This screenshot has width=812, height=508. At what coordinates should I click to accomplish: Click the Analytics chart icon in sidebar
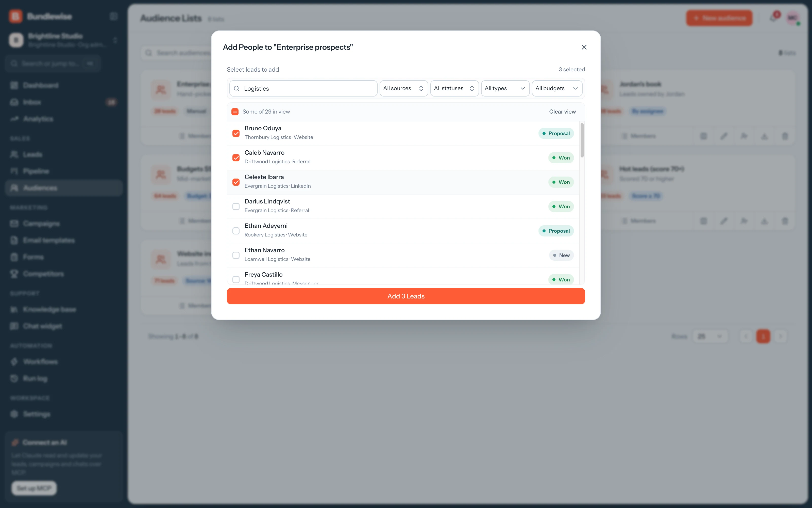(14, 119)
